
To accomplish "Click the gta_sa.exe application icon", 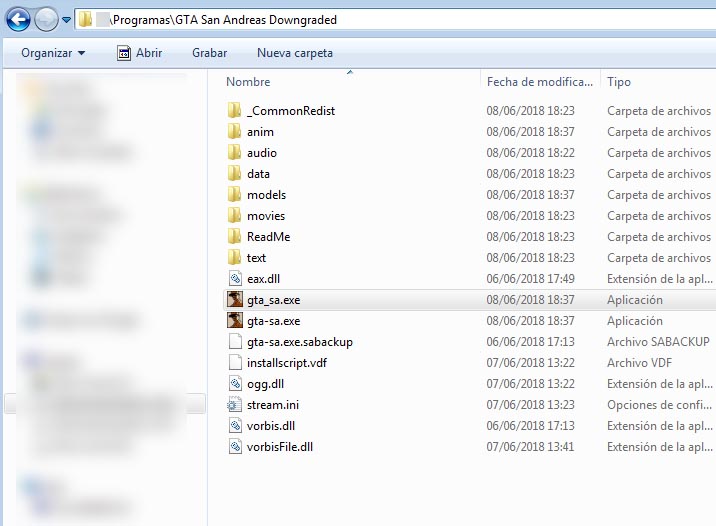I will click(x=235, y=300).
